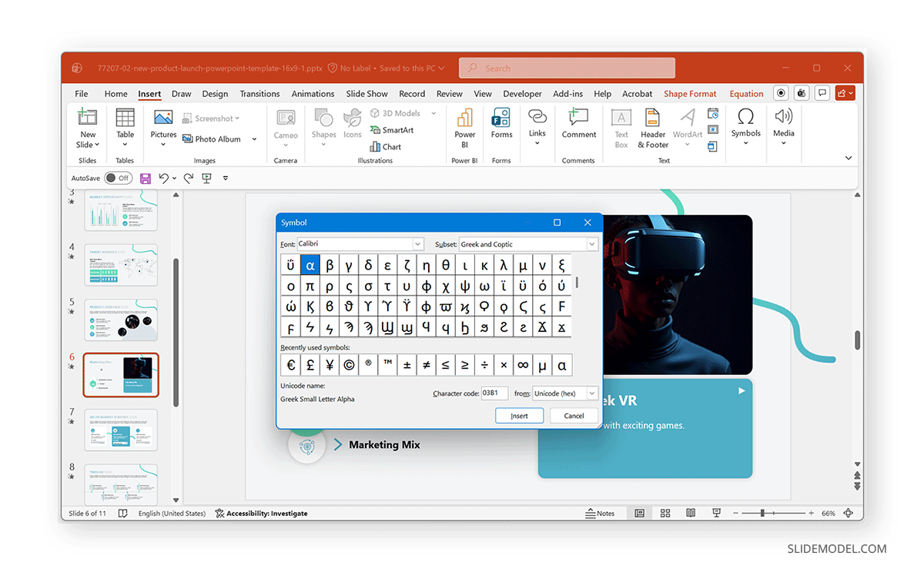Image resolution: width=924 pixels, height=572 pixels.
Task: Switch to the Shape Format tab
Action: (690, 94)
